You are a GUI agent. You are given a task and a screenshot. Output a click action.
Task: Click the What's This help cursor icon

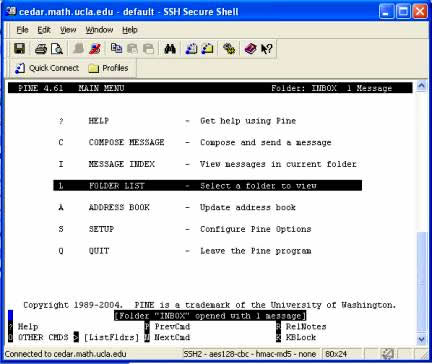point(266,49)
